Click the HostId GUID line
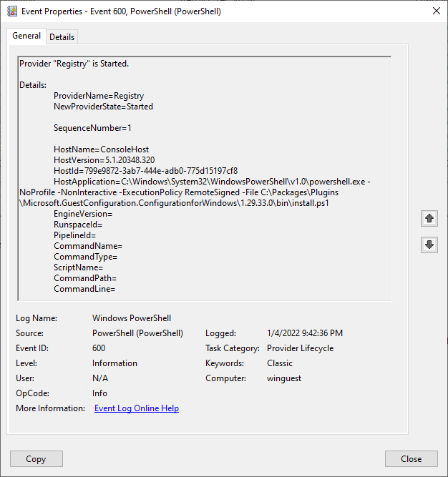 145,171
